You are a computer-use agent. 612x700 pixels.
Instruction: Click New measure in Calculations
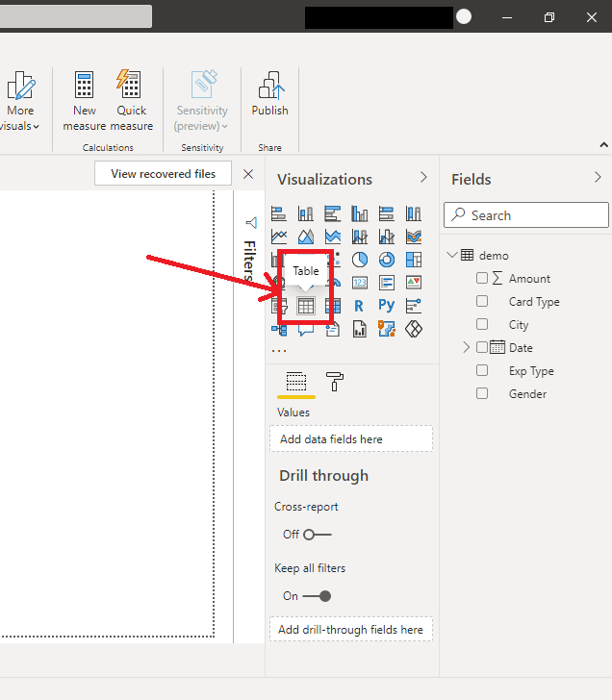[x=85, y=101]
